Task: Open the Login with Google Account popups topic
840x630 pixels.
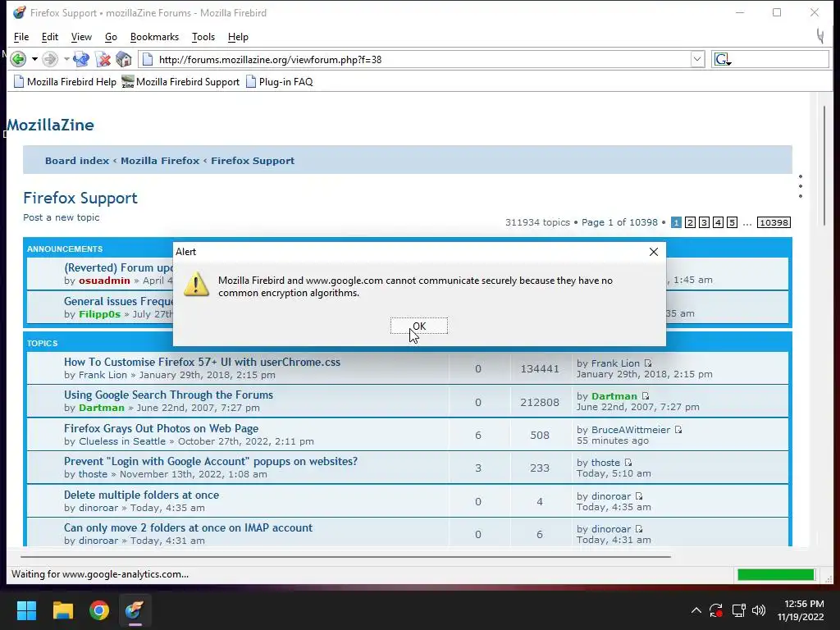Action: click(x=211, y=461)
